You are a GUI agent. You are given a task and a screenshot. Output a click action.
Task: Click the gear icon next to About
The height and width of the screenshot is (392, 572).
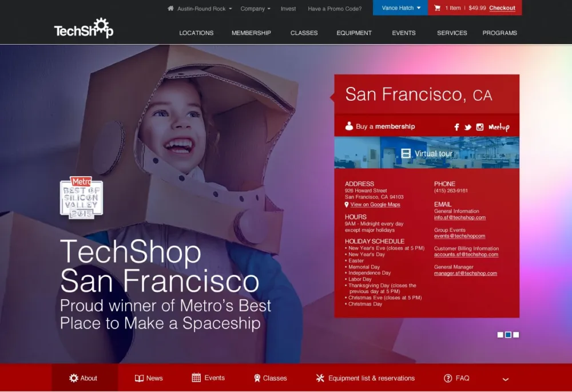tap(74, 378)
